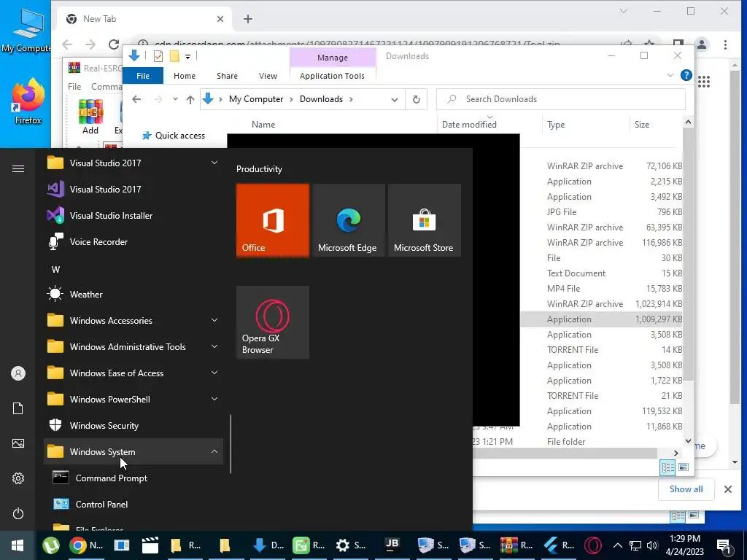
Task: Launch Opera GX Browser tile
Action: [x=273, y=322]
